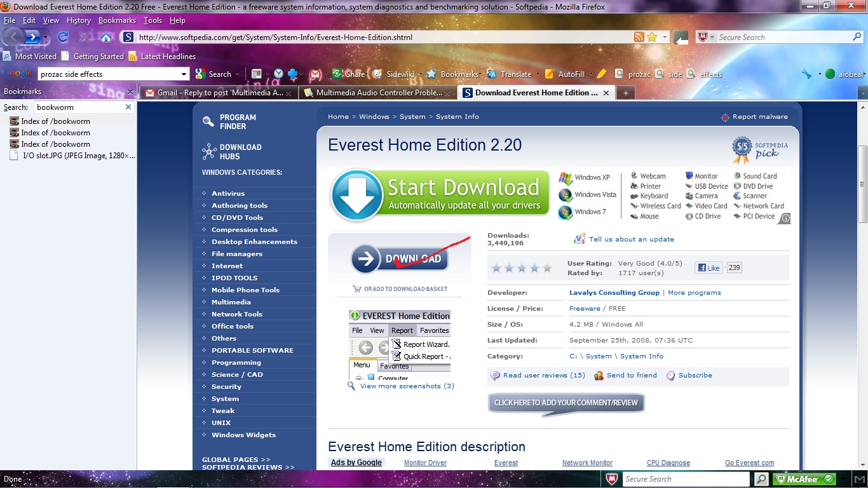Open the Tools menu
The image size is (868, 488).
click(153, 20)
